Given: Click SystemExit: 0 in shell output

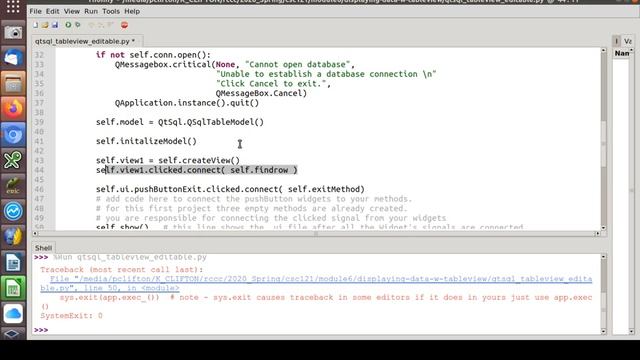Looking at the screenshot, I should (x=71, y=316).
